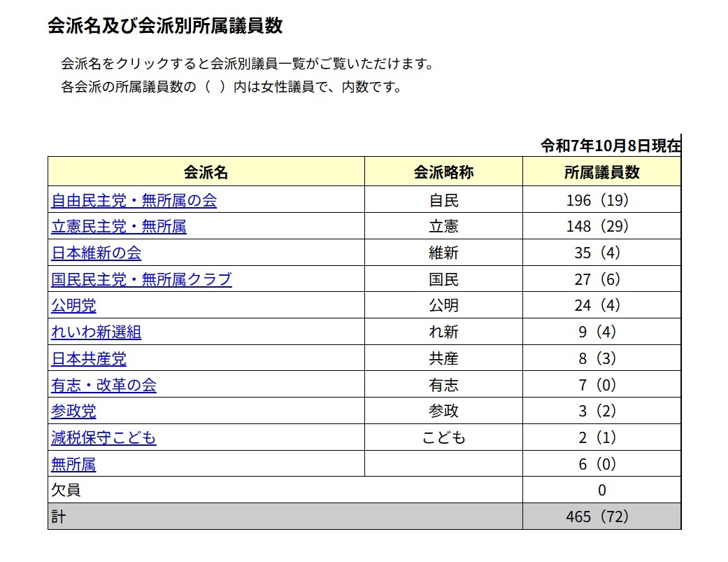This screenshot has width=728, height=562.
Task: Click the member count 8（3）
Action: [x=597, y=358]
